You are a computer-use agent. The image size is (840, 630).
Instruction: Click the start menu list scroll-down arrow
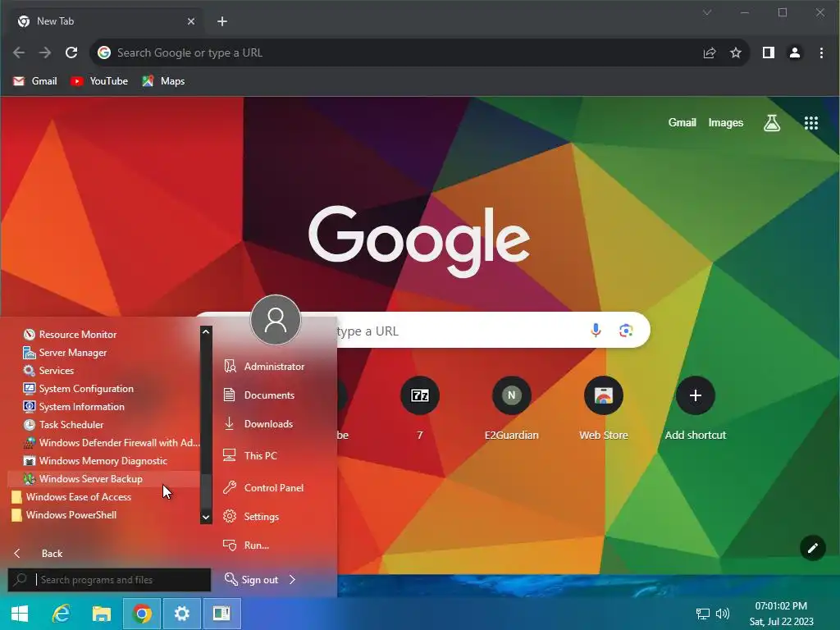206,517
